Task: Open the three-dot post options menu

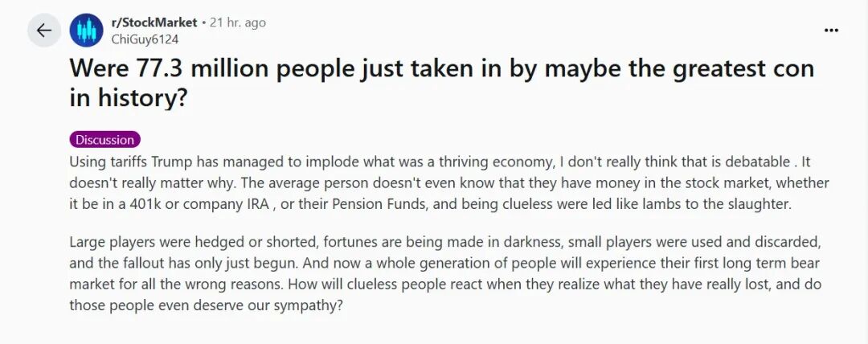Action: tap(832, 31)
